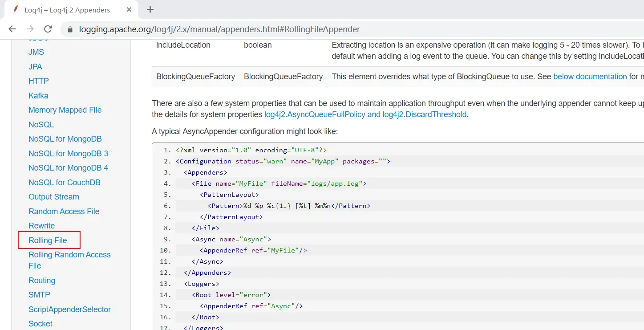Reload the page with refresh icon

coord(48,29)
